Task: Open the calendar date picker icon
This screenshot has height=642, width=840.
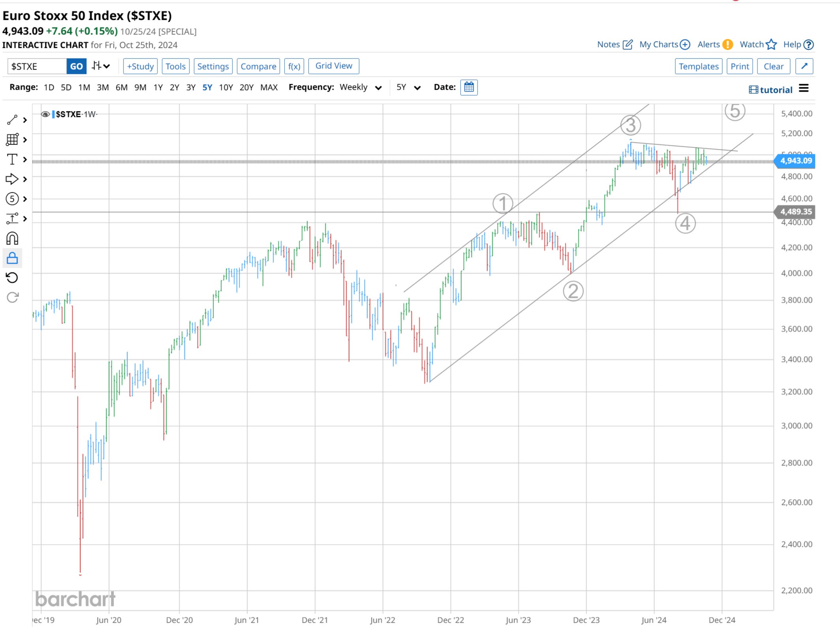Action: [469, 87]
